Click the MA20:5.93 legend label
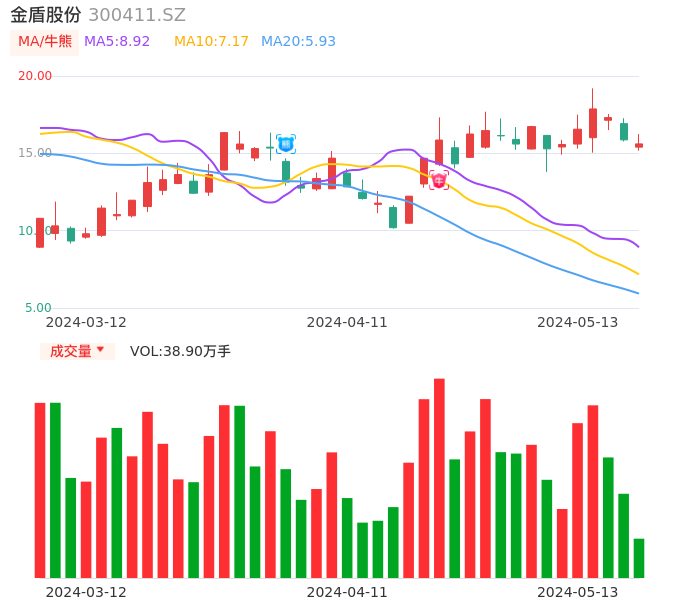The image size is (686, 606). tap(298, 42)
